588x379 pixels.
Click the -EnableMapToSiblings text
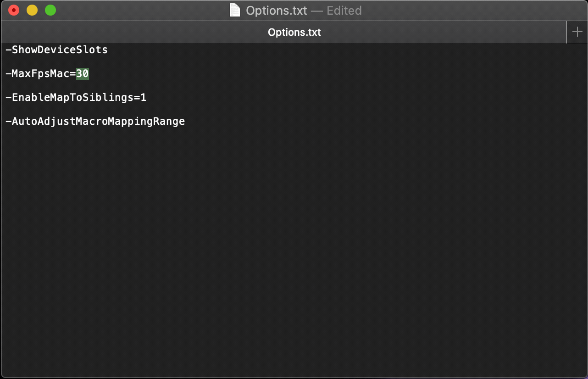(x=69, y=97)
